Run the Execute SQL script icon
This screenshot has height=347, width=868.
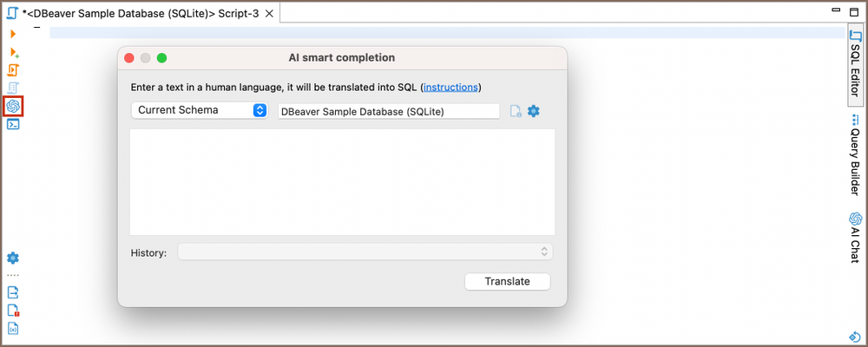13,69
